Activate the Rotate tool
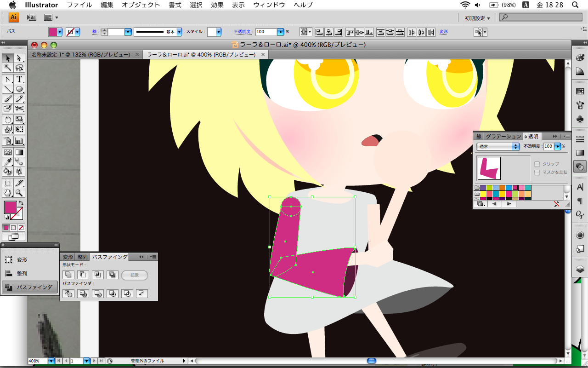 click(x=8, y=120)
